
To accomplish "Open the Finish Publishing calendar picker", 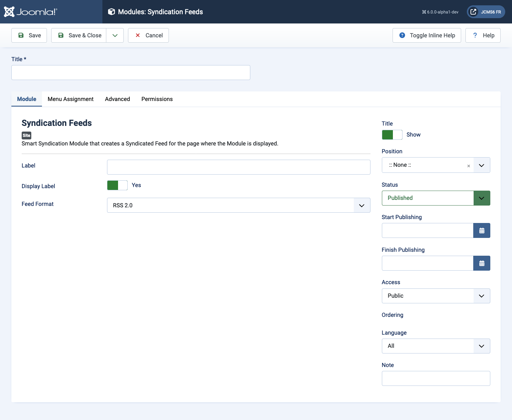I will click(x=482, y=263).
